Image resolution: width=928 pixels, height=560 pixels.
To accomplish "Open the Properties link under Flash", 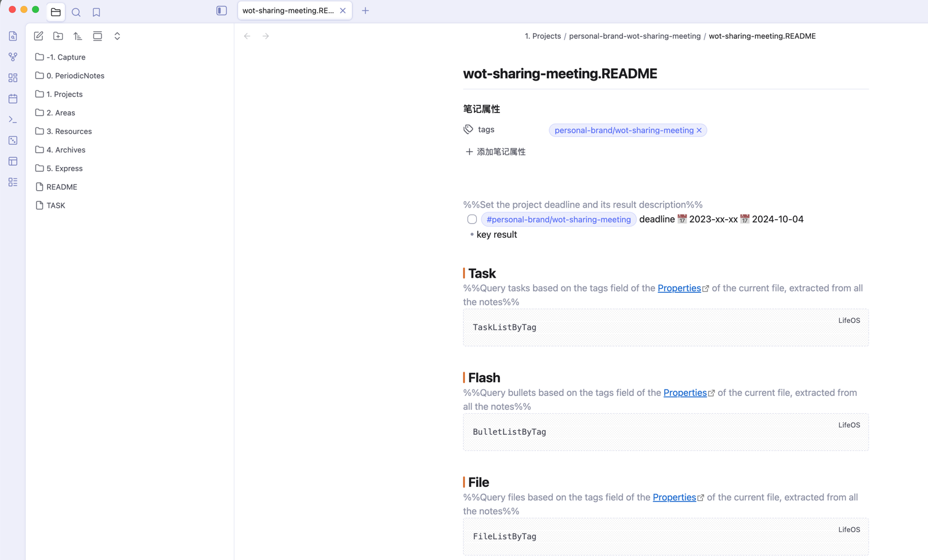I will pyautogui.click(x=685, y=392).
